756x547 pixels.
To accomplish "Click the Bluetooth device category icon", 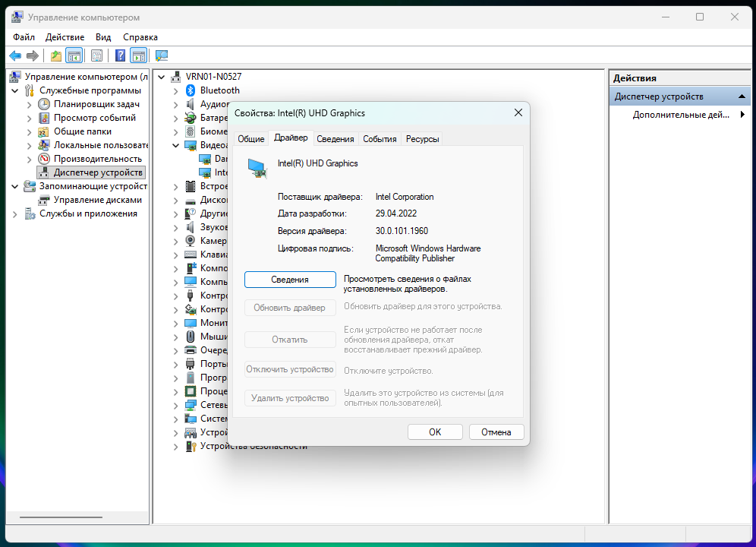I will click(x=191, y=90).
